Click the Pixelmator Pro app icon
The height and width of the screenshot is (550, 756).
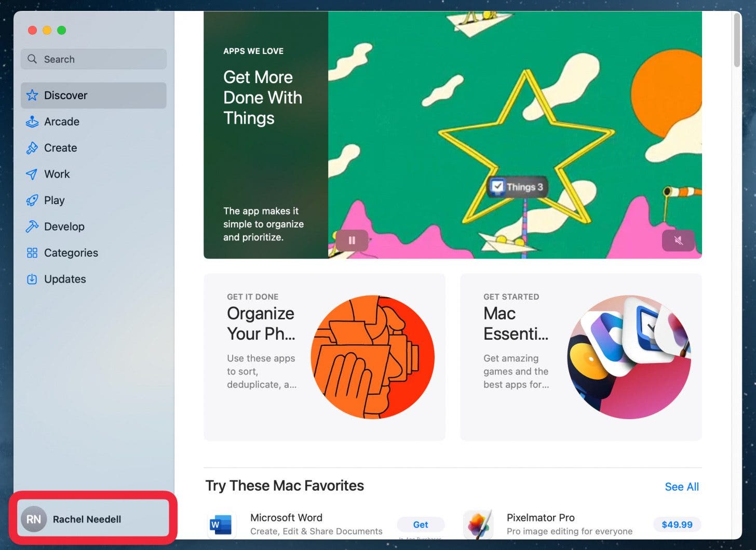pyautogui.click(x=478, y=524)
